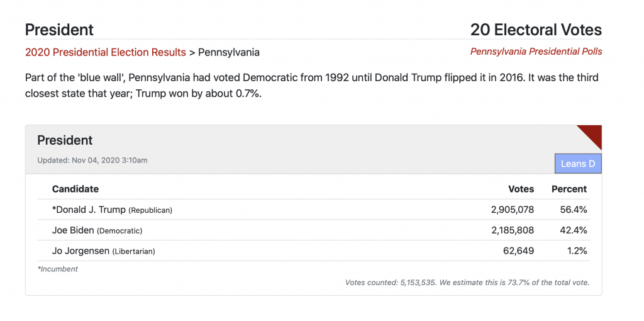Screen dimensions: 644x321
Task: Click Trump's 2,905,078 vote count
Action: pos(513,210)
